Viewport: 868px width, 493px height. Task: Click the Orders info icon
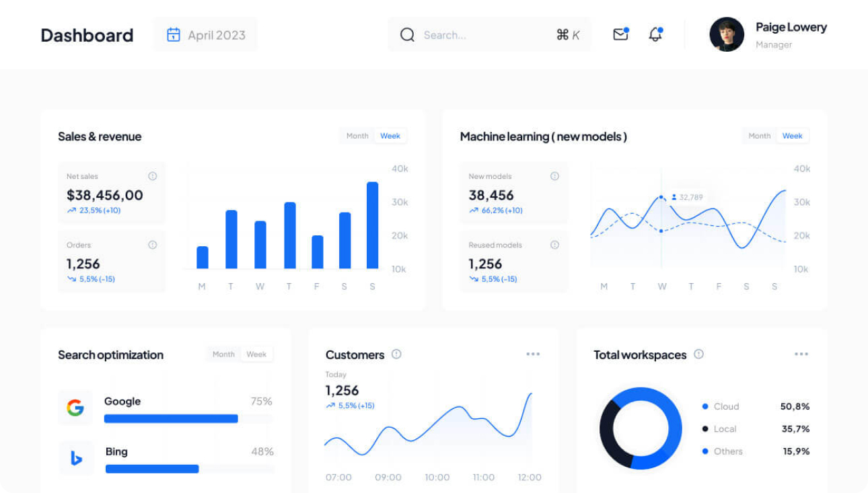[x=153, y=245]
